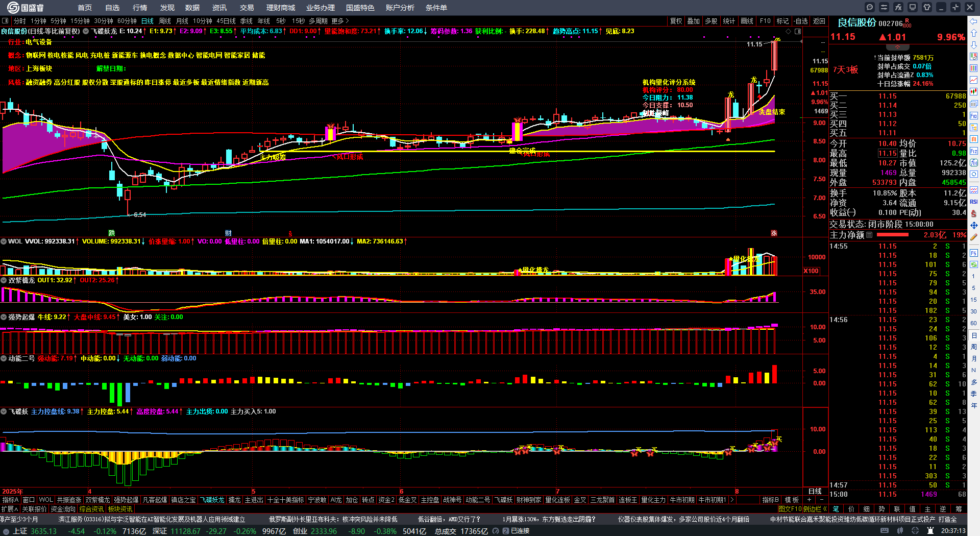Click the chess rook icon in status bar

(x=930, y=531)
